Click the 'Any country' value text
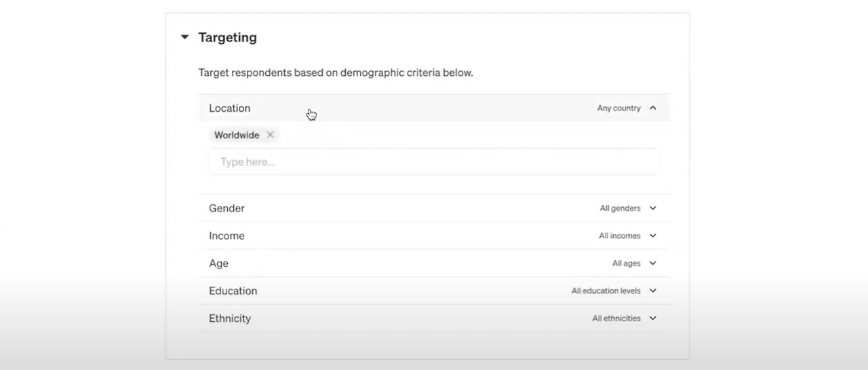 pyautogui.click(x=618, y=108)
